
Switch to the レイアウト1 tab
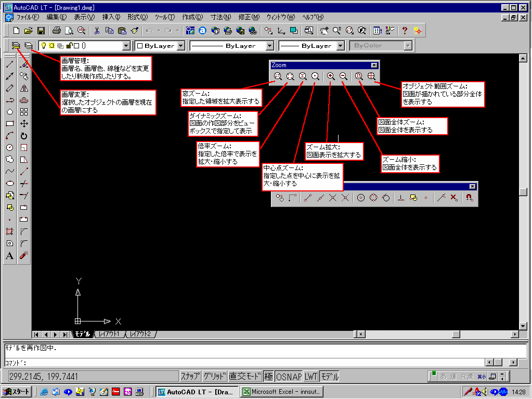[109, 334]
